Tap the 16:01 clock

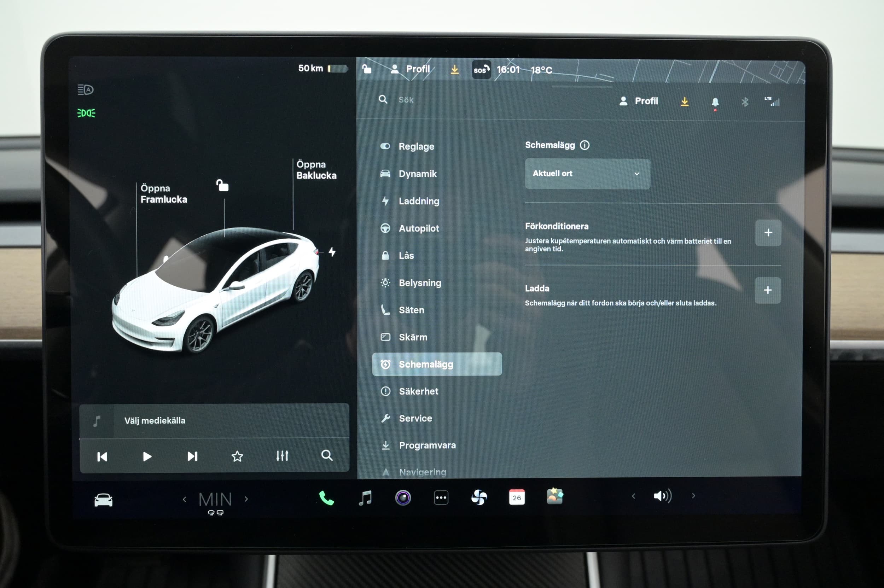(x=508, y=70)
